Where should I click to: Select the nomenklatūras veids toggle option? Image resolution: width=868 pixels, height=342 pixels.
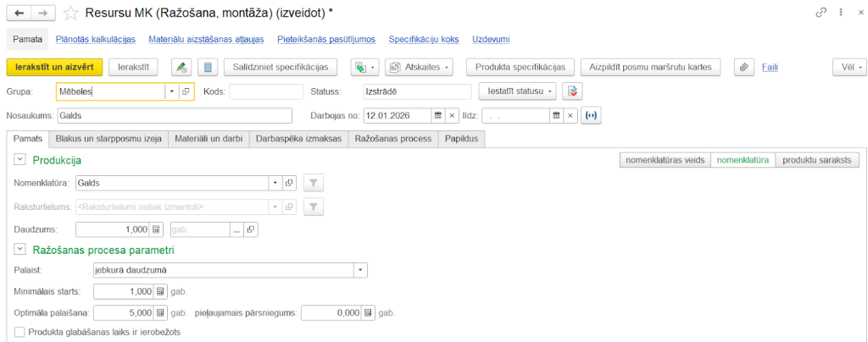[x=664, y=159]
